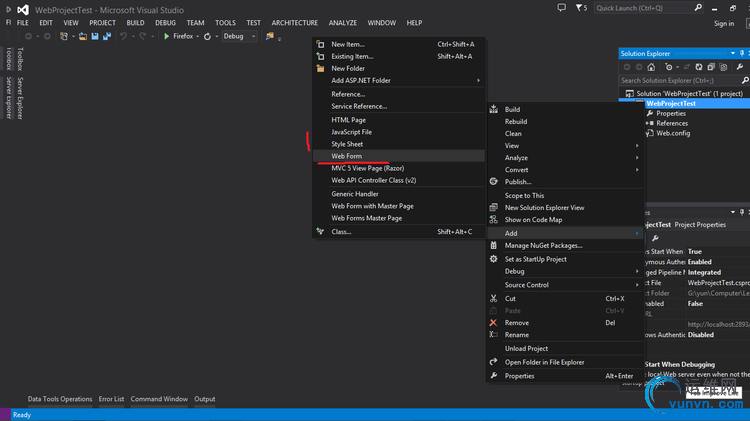Pin the Solution Explorer panel with pushpin
Screen dimensions: 750x421
point(742,53)
